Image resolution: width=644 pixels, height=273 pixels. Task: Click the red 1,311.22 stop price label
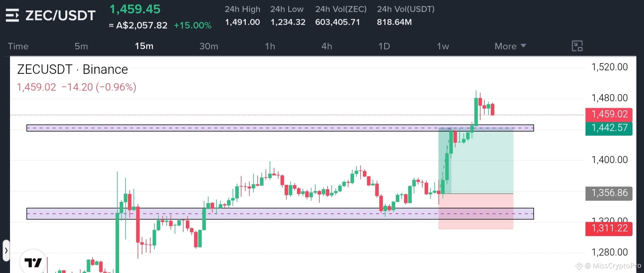(609, 229)
